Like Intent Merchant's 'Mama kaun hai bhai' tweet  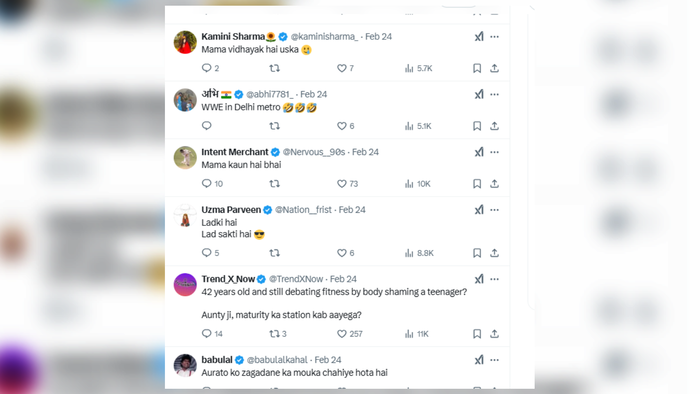[x=347, y=184]
